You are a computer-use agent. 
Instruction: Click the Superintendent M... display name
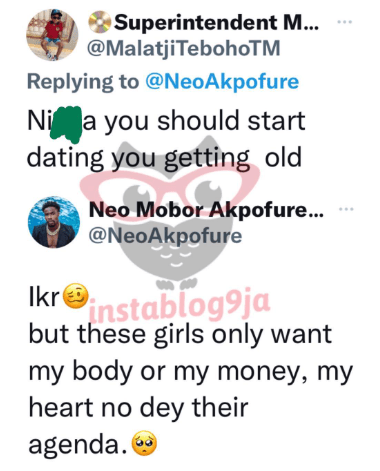(216, 23)
